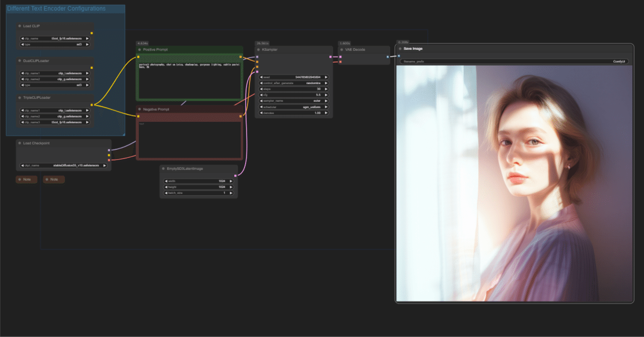Click the yellow CLIP output socket on TripleCLIPLoader
This screenshot has height=337, width=644.
[92, 106]
